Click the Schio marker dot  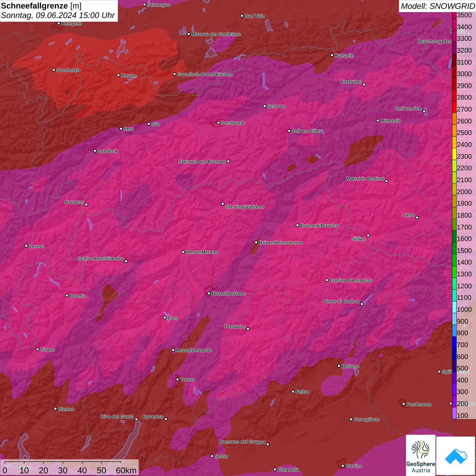(212, 456)
